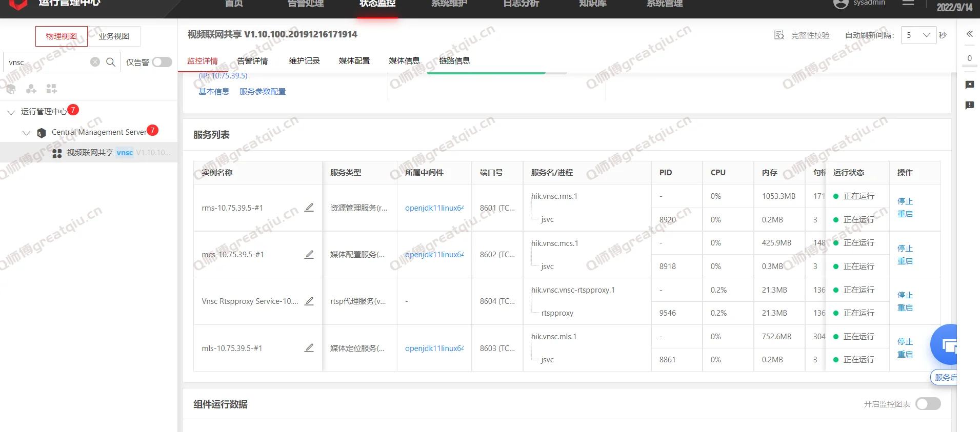Collapse the 运行管理中心 tree node
The image size is (980, 432).
tap(11, 112)
